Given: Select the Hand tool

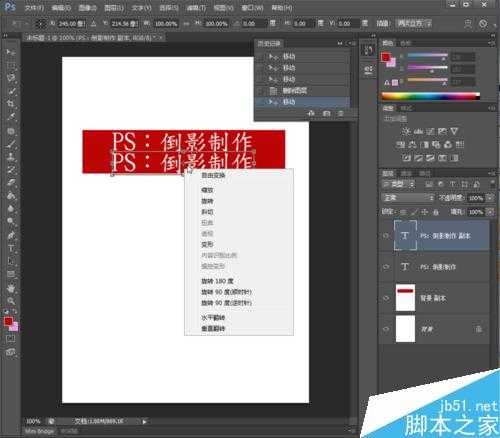Looking at the screenshot, I should 11,288.
